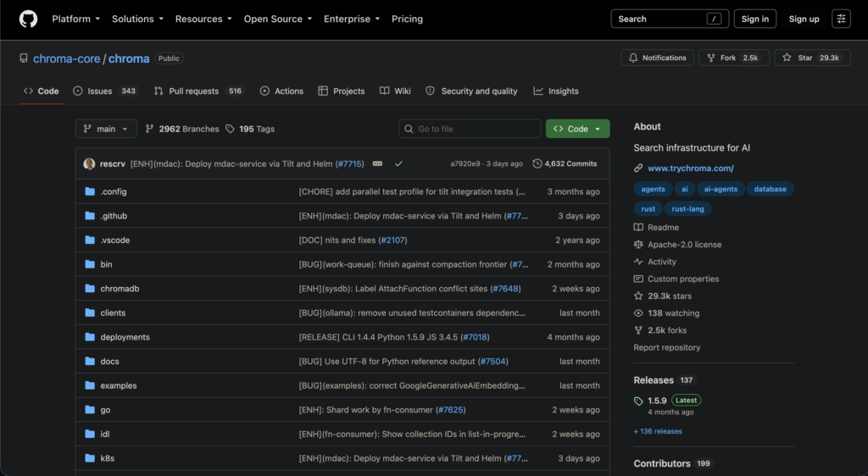Click the folder icon for deployments
The height and width of the screenshot is (476, 868).
[90, 337]
